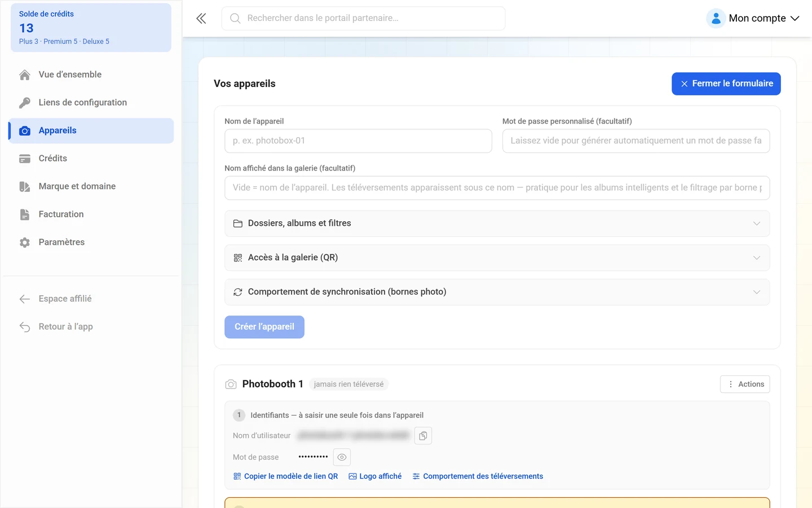Click the search magnifier icon
Image resolution: width=812 pixels, height=508 pixels.
click(235, 19)
